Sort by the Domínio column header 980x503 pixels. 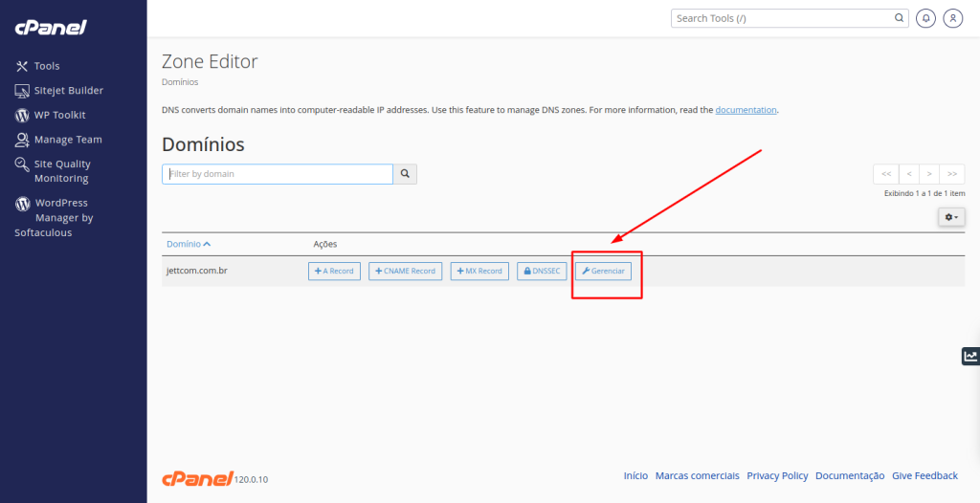pyautogui.click(x=189, y=244)
